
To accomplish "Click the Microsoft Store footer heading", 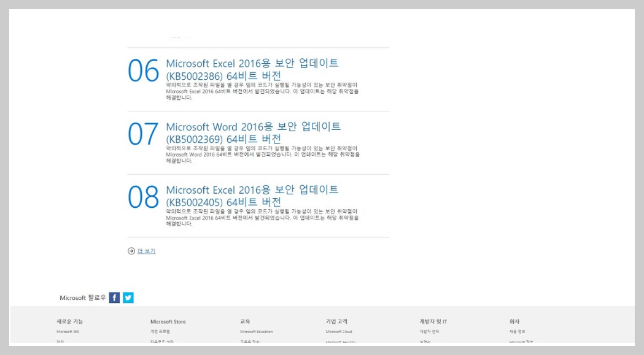I will click(x=168, y=322).
